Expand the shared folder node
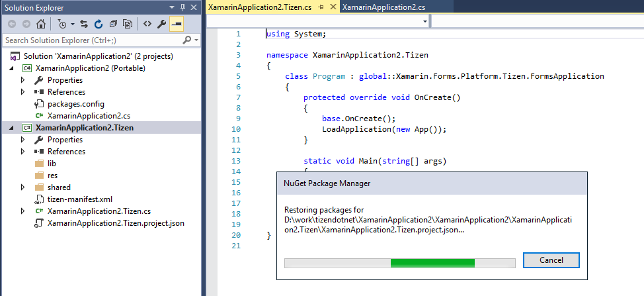This screenshot has height=296, width=644. [x=22, y=187]
